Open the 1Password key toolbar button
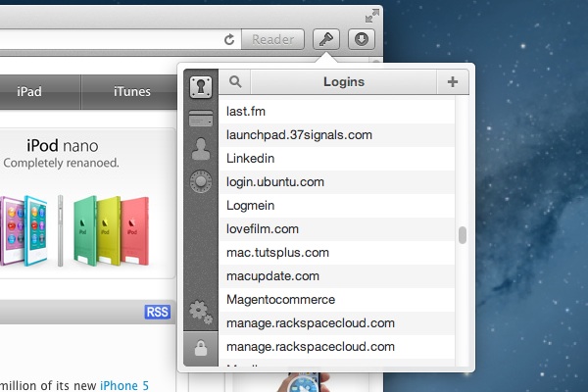This screenshot has width=588, height=392. pos(326,39)
